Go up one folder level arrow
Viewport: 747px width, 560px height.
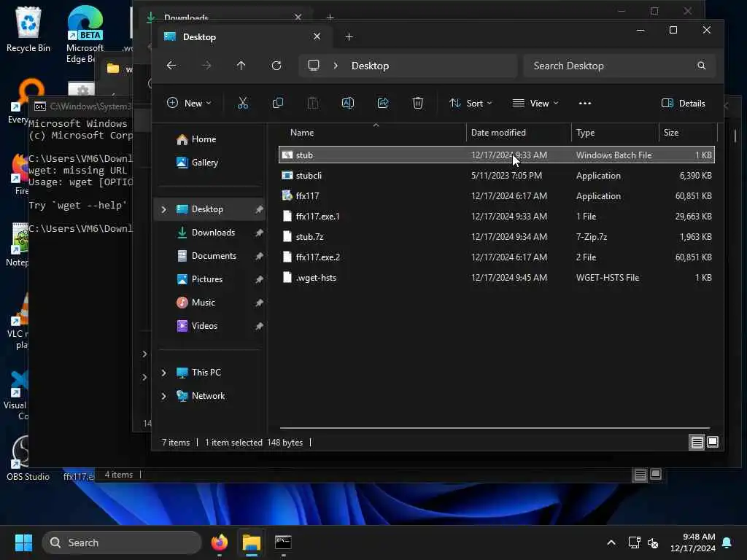(241, 66)
